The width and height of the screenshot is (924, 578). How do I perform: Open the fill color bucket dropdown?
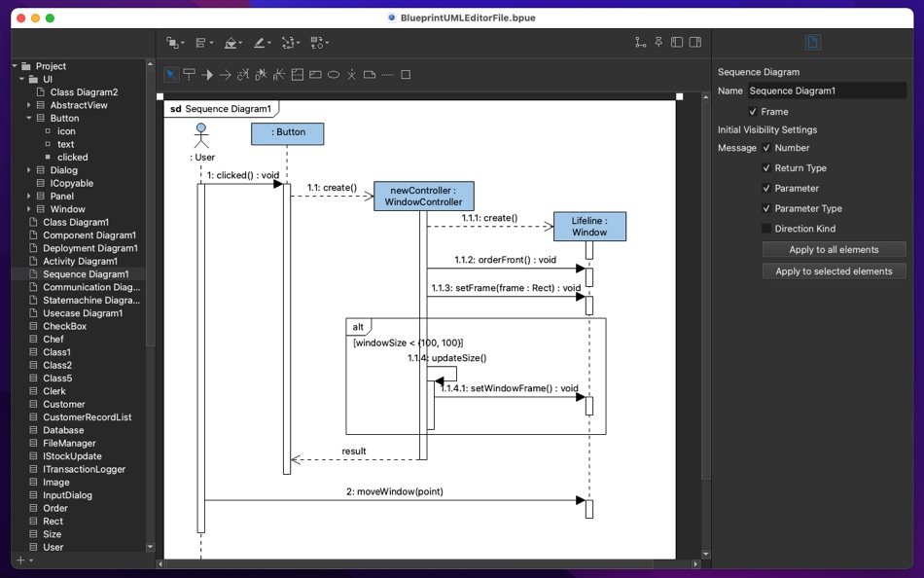[x=233, y=43]
